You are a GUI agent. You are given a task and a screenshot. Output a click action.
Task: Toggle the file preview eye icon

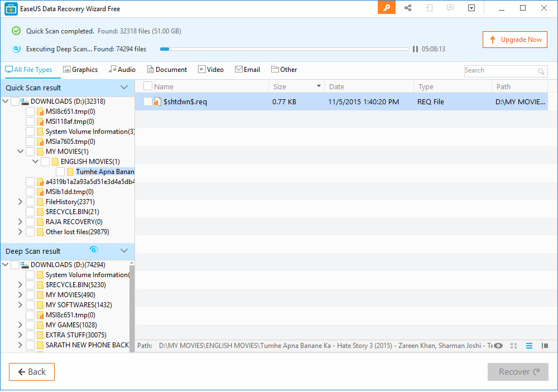click(x=498, y=346)
